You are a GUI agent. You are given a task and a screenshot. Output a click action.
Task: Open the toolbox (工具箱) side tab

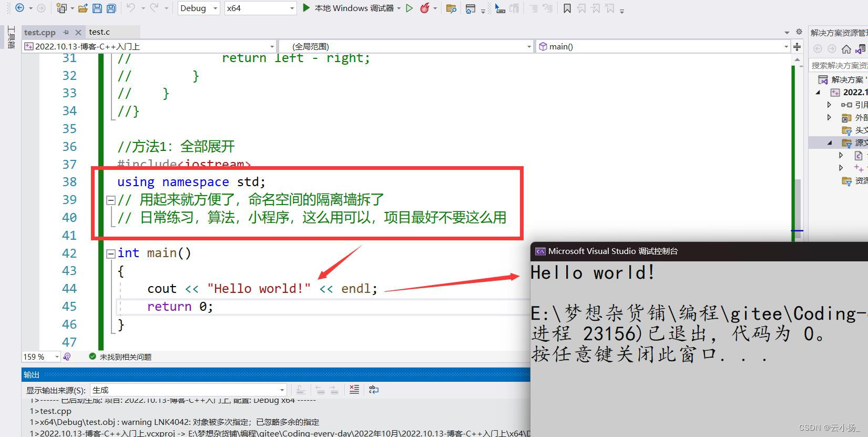tap(11, 37)
